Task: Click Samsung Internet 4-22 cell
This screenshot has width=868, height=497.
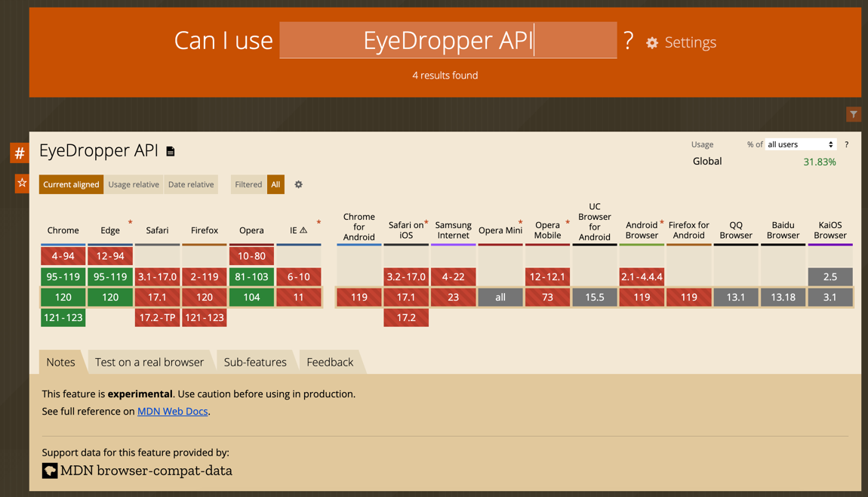Action: (x=454, y=276)
